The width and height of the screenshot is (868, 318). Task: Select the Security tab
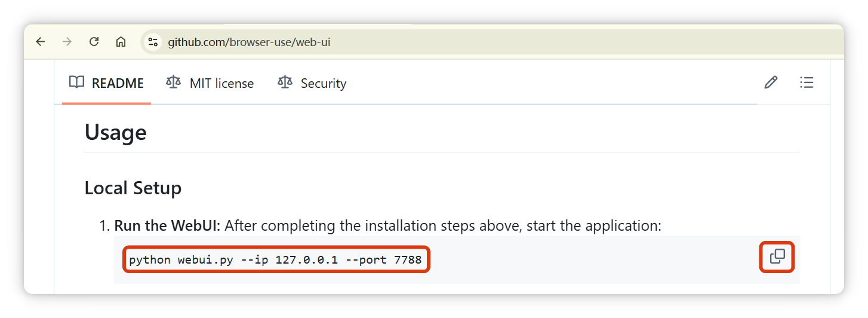pyautogui.click(x=312, y=83)
